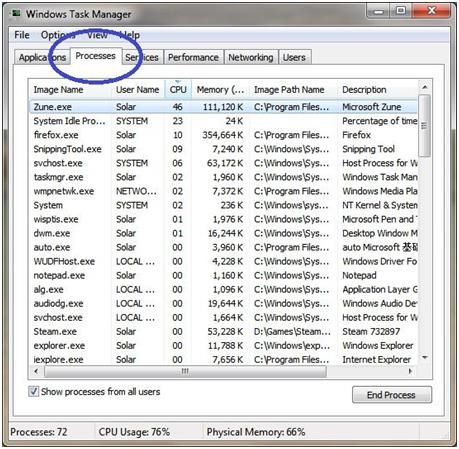Select the auto.exe process
This screenshot has width=459, height=449.
click(223, 247)
